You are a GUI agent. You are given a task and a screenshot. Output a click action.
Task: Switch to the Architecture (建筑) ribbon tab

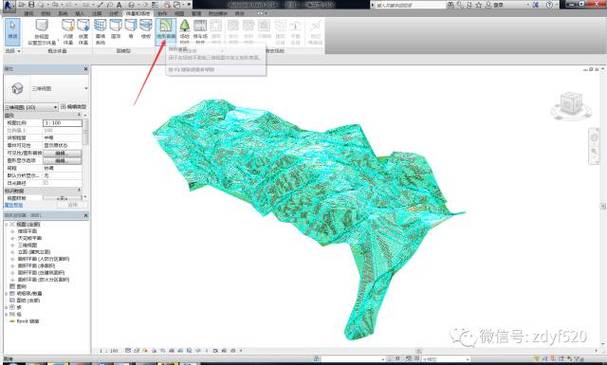point(29,14)
